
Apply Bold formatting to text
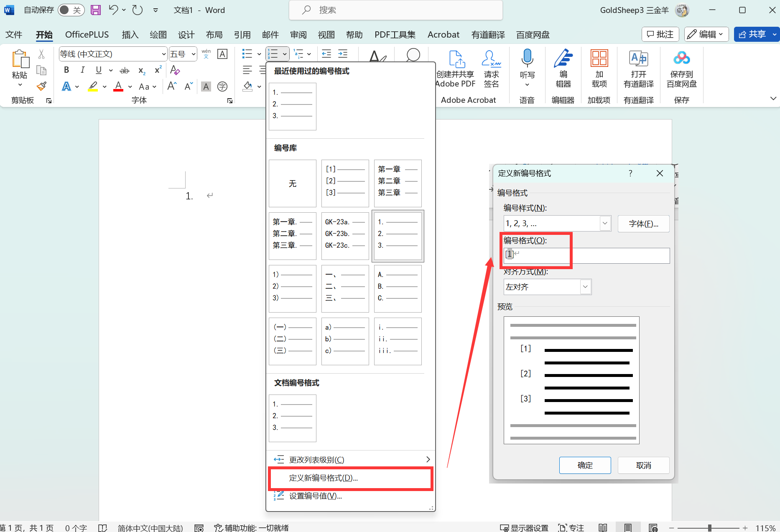(66, 70)
